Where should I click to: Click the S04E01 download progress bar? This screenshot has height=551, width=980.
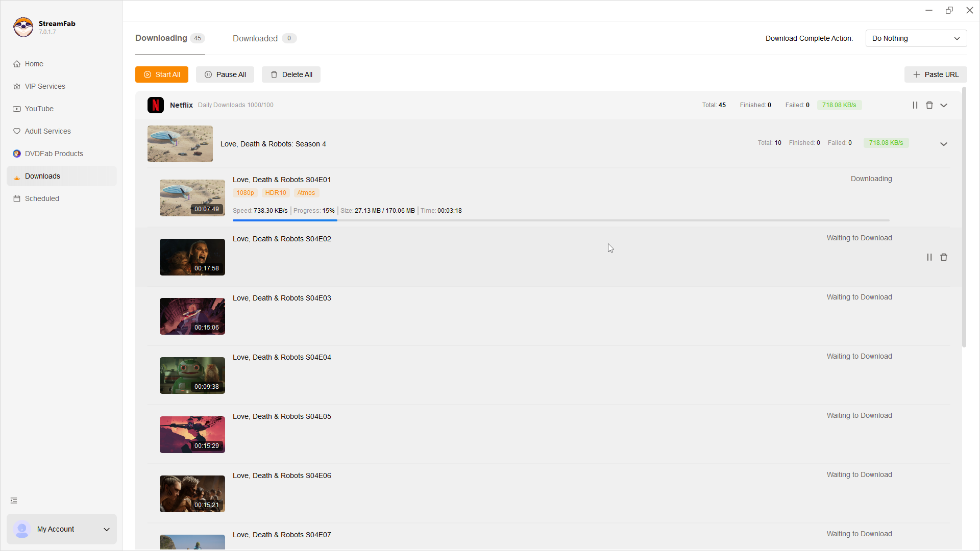[x=561, y=220]
